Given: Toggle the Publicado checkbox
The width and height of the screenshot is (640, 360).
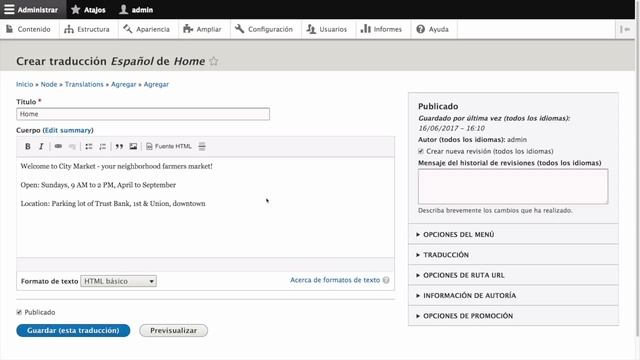Looking at the screenshot, I should pyautogui.click(x=19, y=312).
